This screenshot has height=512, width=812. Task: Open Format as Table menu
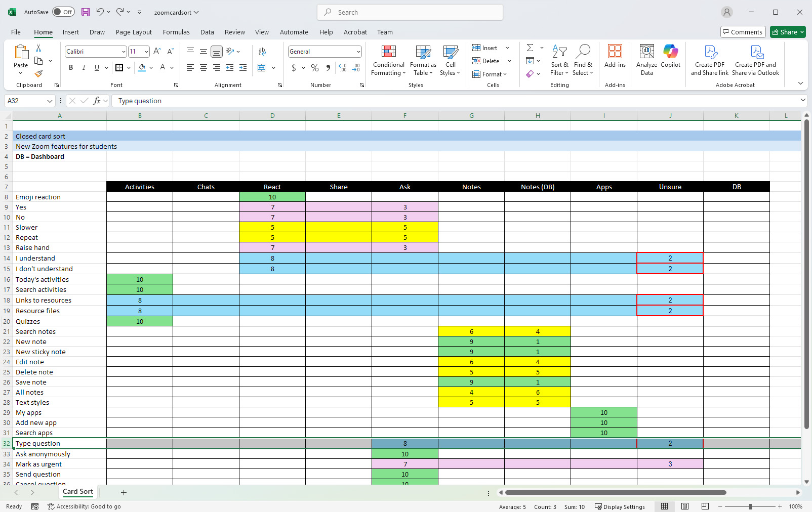[x=423, y=60]
